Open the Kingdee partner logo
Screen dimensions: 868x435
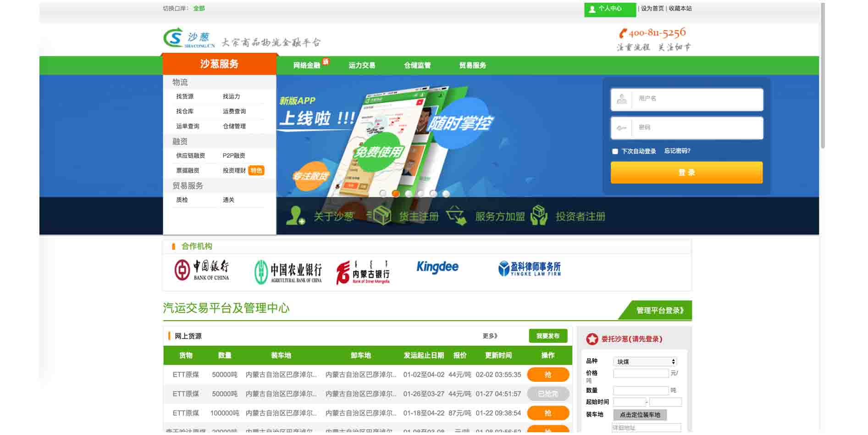(437, 267)
